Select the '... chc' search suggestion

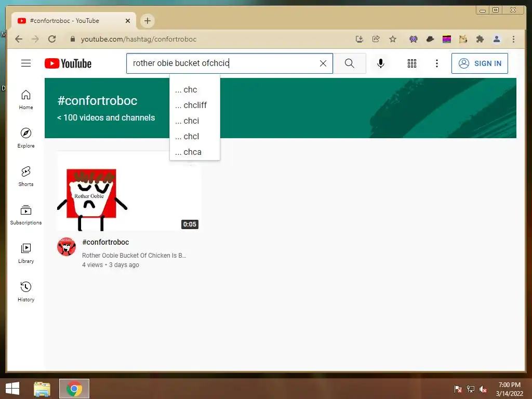(195, 89)
